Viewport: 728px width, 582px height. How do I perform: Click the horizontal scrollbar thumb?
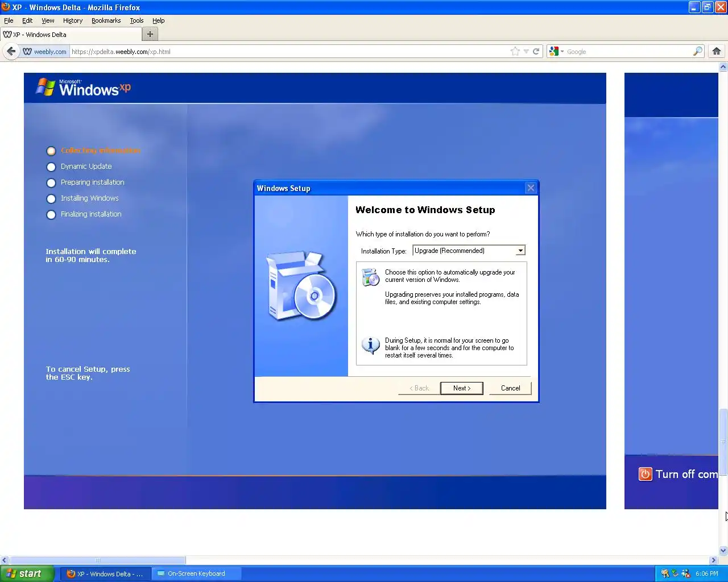click(98, 560)
